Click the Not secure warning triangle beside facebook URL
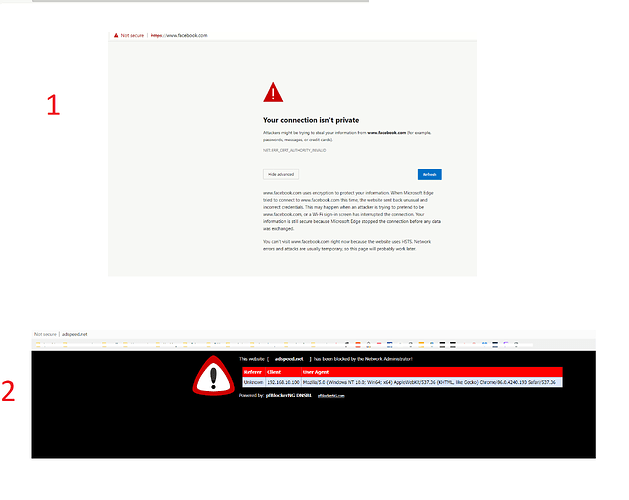Screen dimensions: 629x500 pyautogui.click(x=116, y=35)
